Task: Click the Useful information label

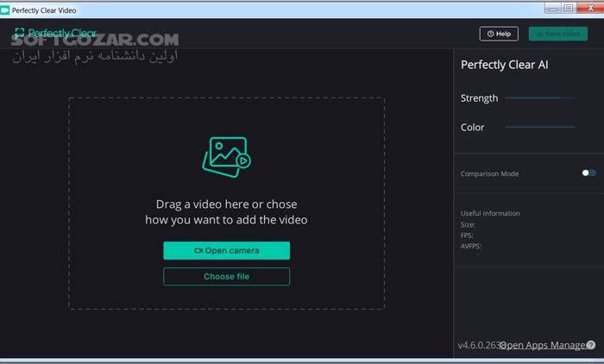Action: point(490,213)
